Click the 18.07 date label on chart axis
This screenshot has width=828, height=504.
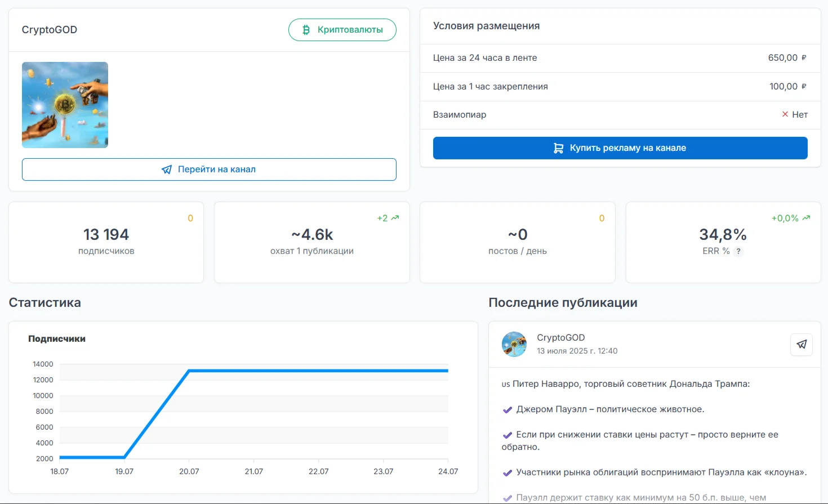pyautogui.click(x=60, y=471)
